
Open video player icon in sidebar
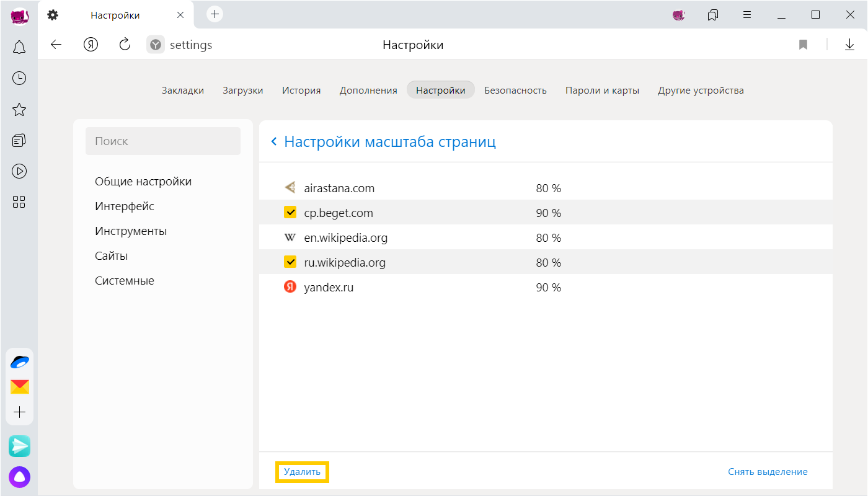[19, 171]
